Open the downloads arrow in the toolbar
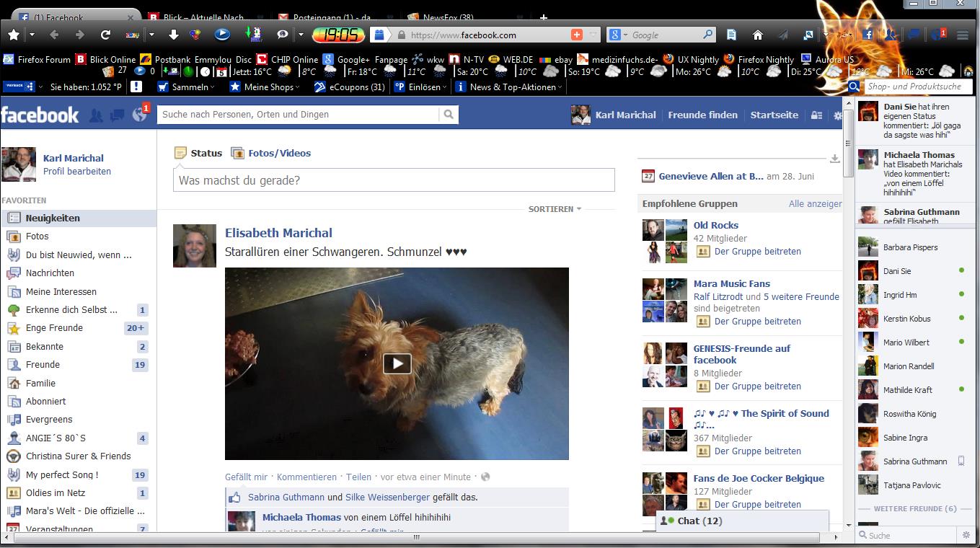The image size is (980, 548). click(x=174, y=34)
